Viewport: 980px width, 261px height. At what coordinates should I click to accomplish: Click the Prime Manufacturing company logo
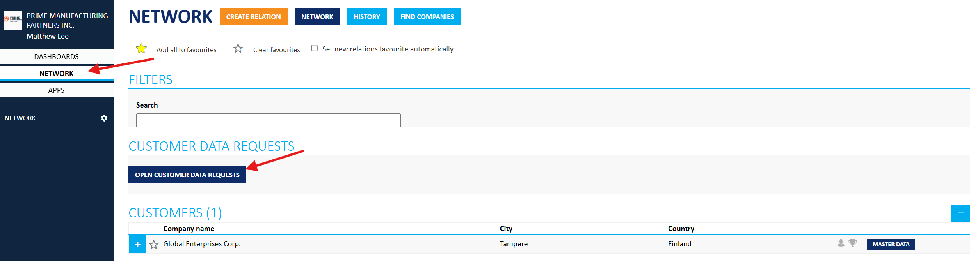click(x=13, y=20)
